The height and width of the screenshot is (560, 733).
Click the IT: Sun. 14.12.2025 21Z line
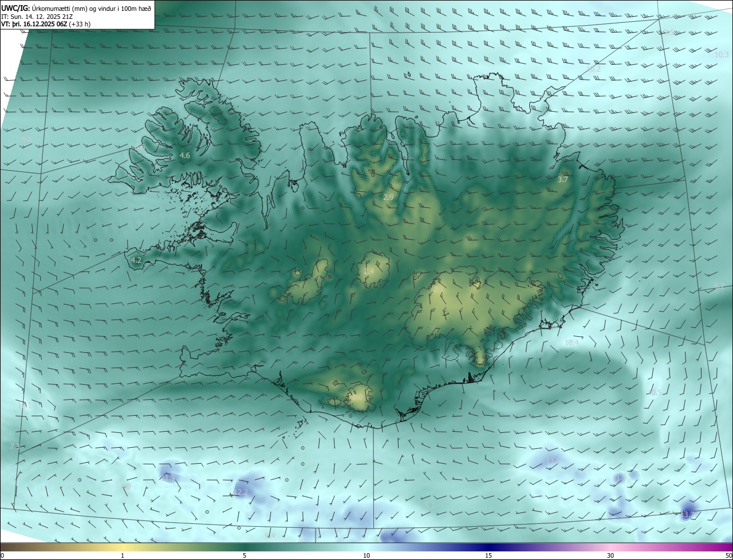click(x=36, y=16)
